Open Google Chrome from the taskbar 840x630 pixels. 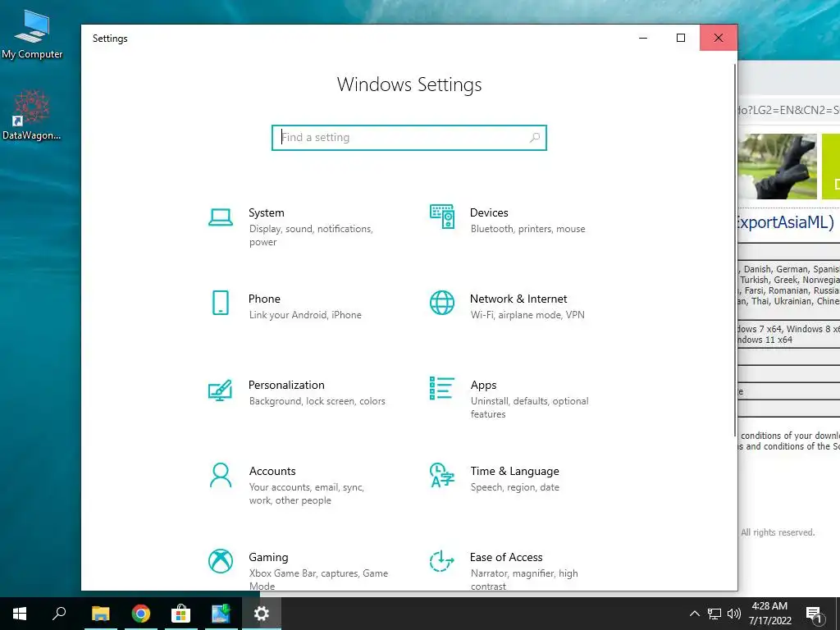(141, 614)
